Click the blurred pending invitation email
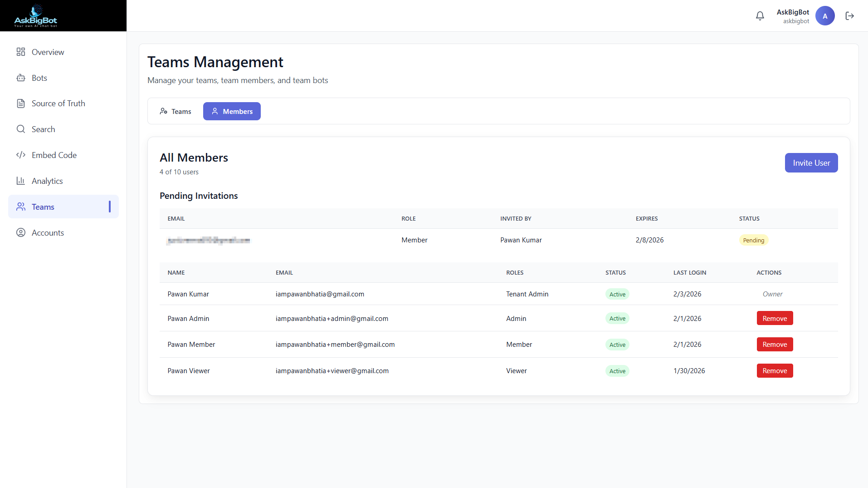This screenshot has width=868, height=488. coord(208,240)
